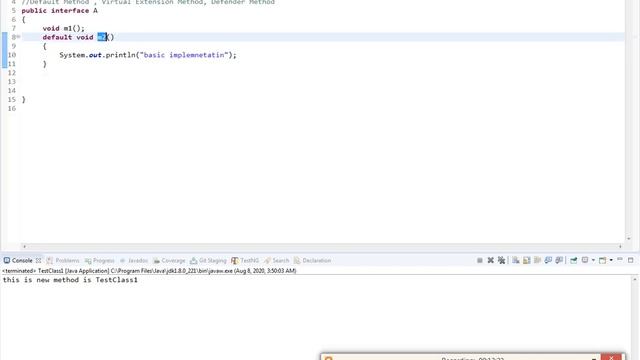Click the Display Selected Console icon
The image size is (640, 360).
click(x=585, y=260)
